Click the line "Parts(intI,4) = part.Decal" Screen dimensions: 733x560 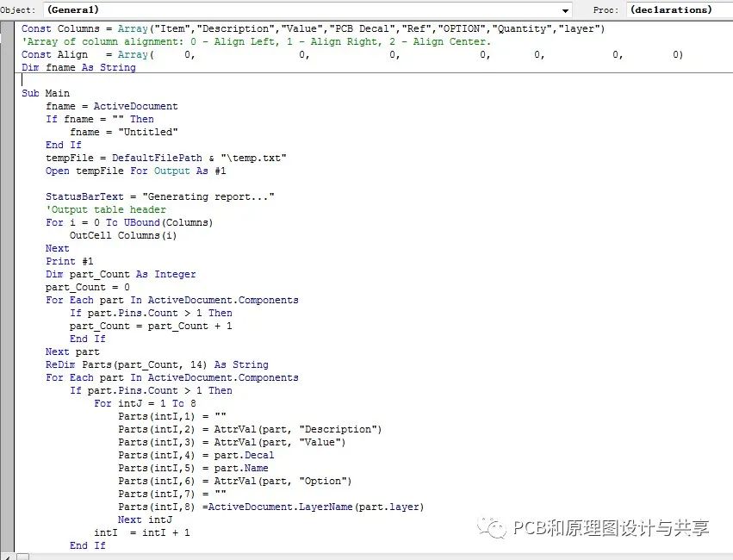pos(196,455)
